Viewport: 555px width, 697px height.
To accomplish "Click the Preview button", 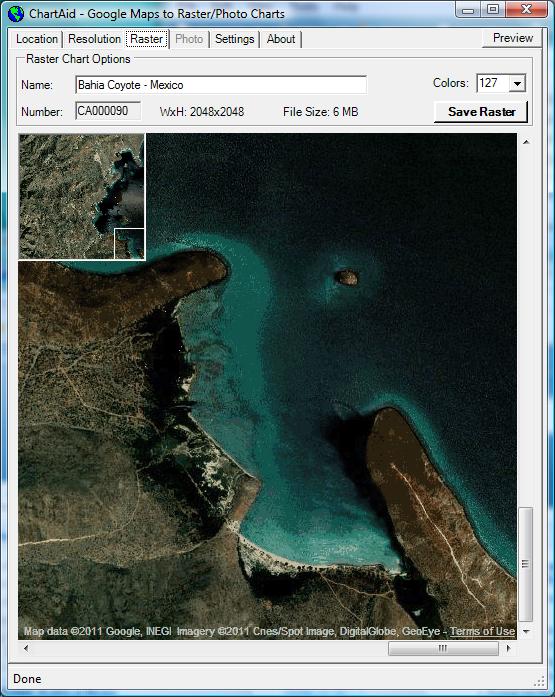I will [x=512, y=38].
